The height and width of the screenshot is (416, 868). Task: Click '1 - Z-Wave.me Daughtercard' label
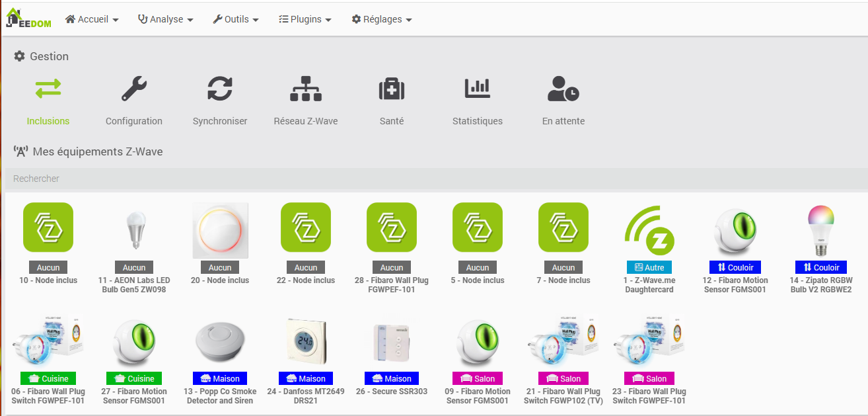649,285
